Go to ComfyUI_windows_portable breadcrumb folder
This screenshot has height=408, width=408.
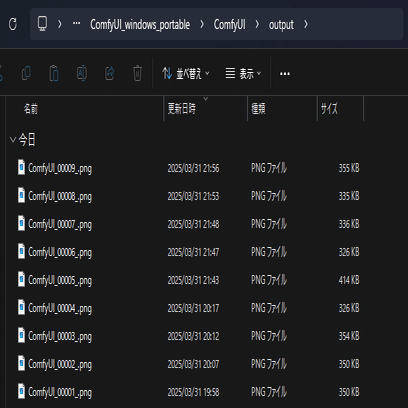(x=140, y=25)
